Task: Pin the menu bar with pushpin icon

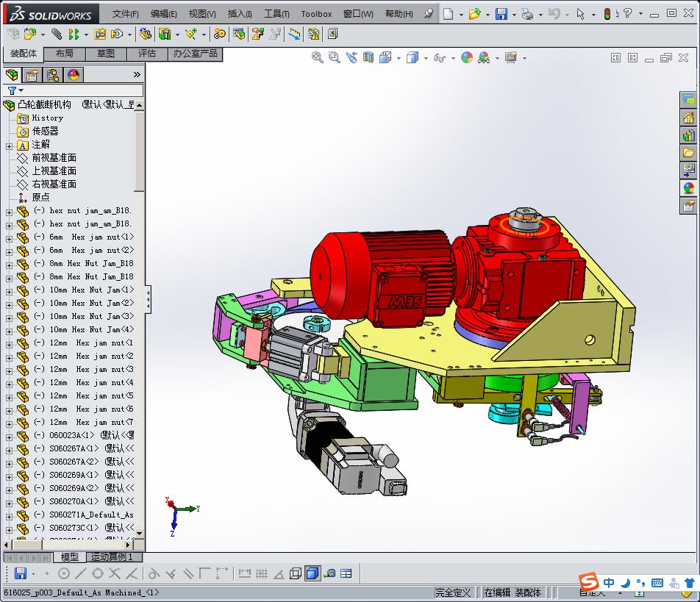Action: pyautogui.click(x=429, y=13)
